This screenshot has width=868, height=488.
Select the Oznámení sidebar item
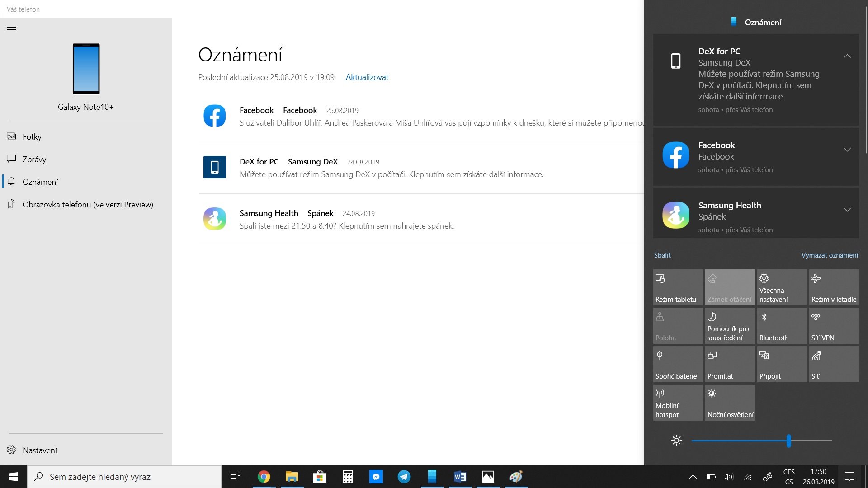(x=85, y=182)
